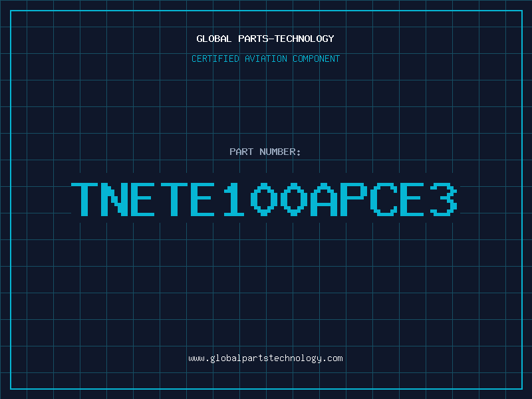Click the word NUMBER: in the label
The image size is (532, 399).
click(281, 152)
